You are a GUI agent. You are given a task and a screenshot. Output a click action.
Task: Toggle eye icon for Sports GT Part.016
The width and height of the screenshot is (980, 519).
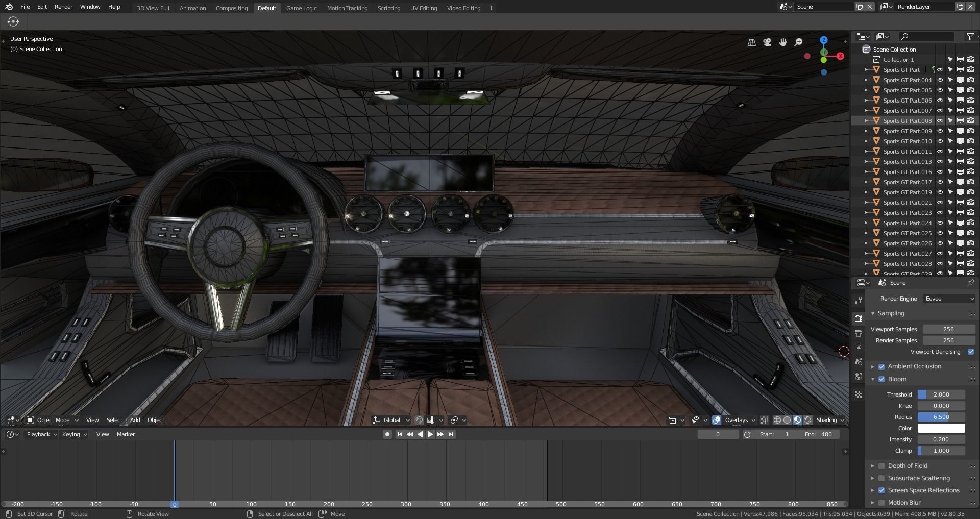click(940, 172)
